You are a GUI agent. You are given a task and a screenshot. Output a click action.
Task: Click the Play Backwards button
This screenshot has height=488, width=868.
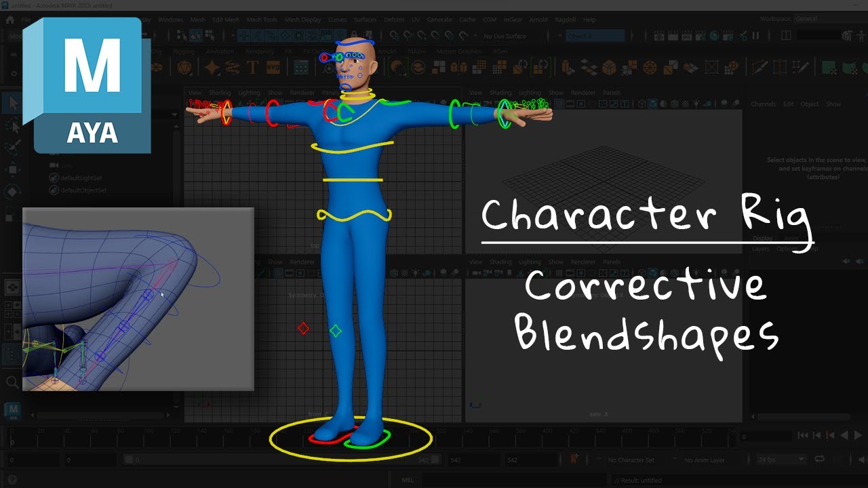[844, 436]
